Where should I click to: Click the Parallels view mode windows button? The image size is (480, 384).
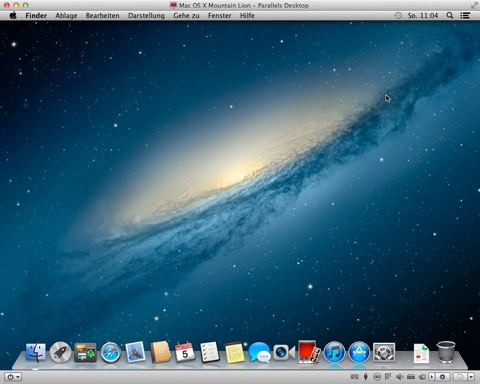point(460,377)
